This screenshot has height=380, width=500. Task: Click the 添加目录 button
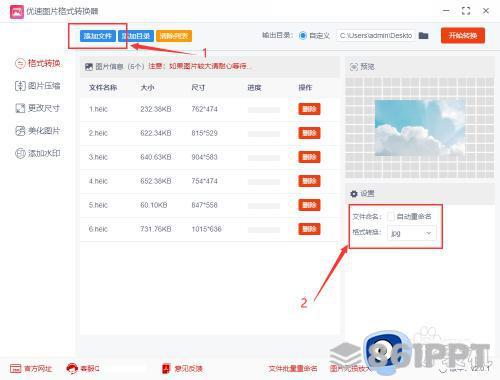(x=136, y=36)
